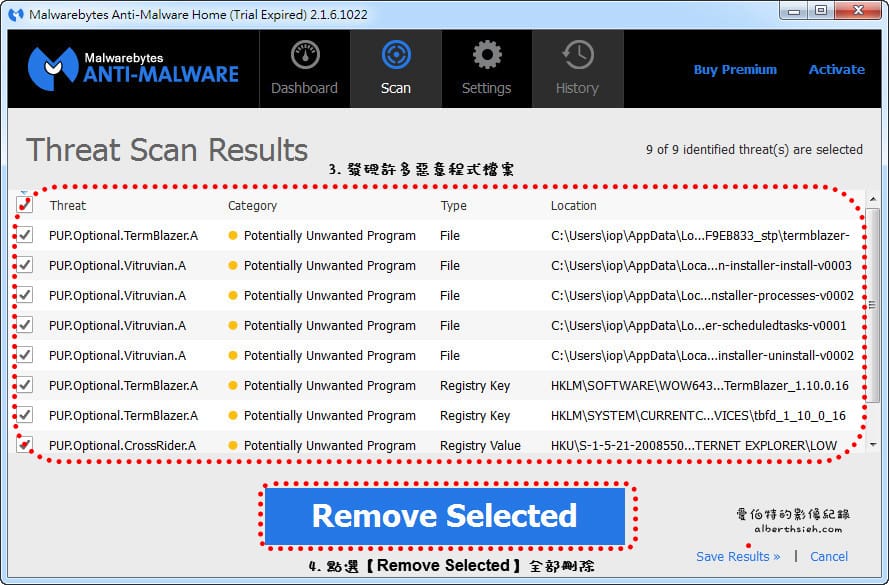Viewport: 889px width, 585px height.
Task: Sort by the Location column header
Action: click(574, 206)
